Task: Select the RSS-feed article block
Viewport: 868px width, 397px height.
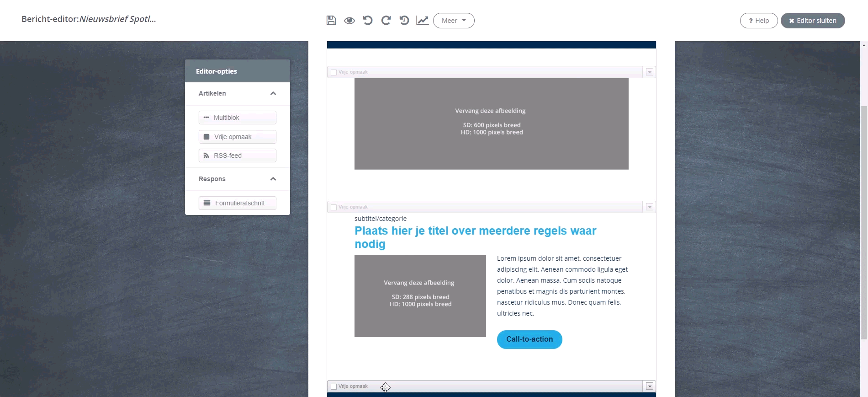Action: pos(238,156)
